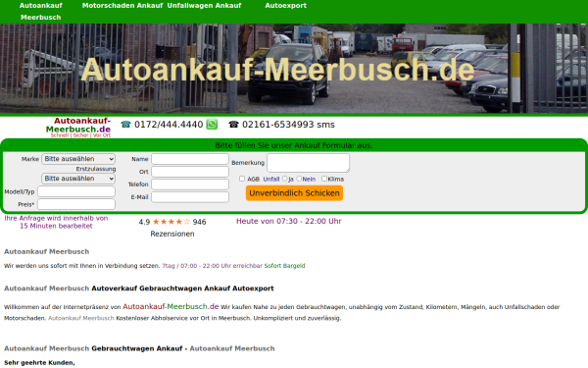This screenshot has height=368, width=588.
Task: Click the black phone icon before 02161-6534993
Action: (233, 125)
